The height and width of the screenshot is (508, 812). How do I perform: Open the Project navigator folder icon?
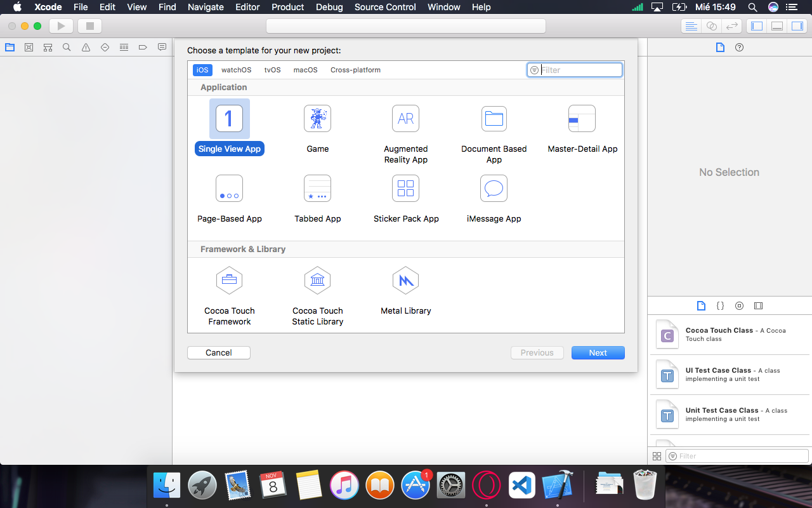pos(10,47)
